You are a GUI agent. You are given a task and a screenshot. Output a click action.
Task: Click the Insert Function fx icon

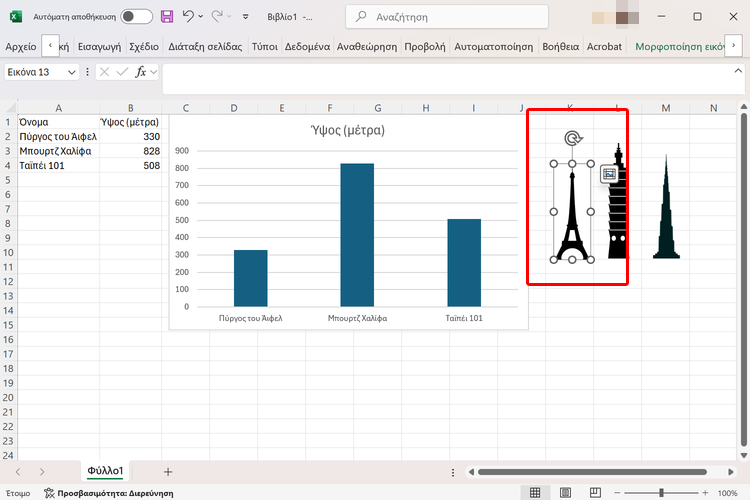pyautogui.click(x=141, y=72)
